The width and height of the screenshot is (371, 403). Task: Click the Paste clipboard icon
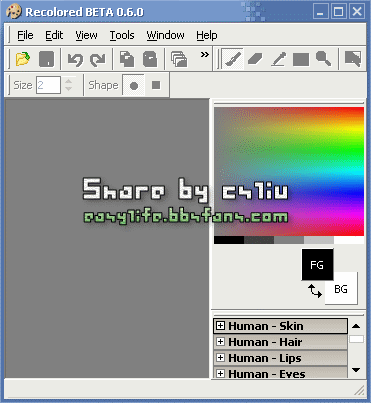pos(150,59)
